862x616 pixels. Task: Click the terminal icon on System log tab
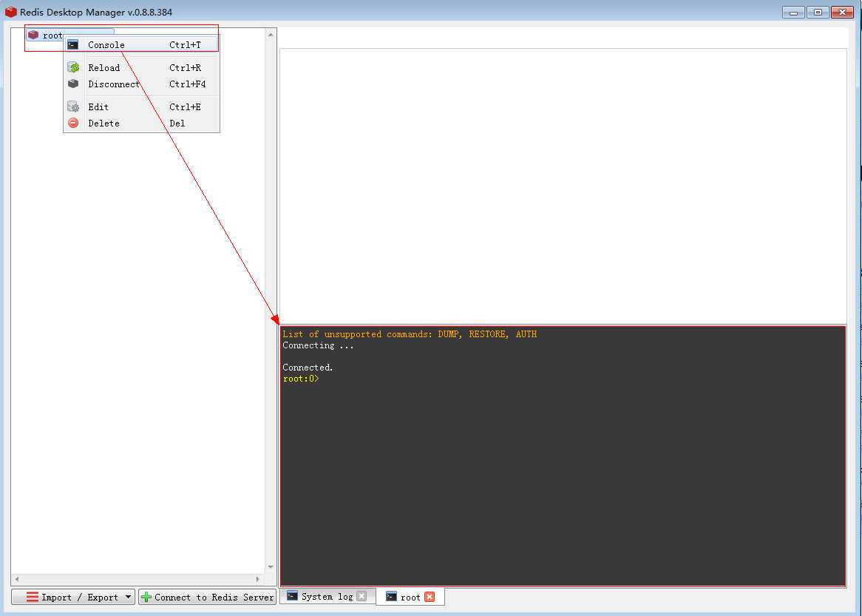pyautogui.click(x=293, y=595)
